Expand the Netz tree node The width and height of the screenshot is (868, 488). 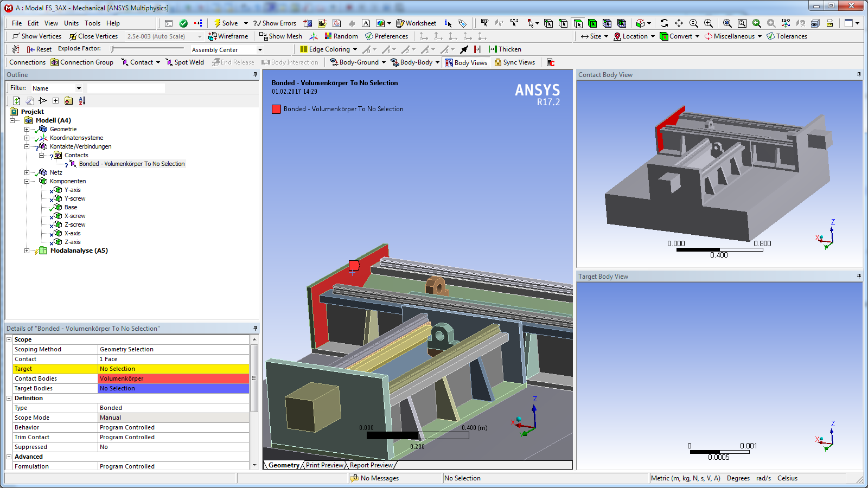[x=27, y=172]
